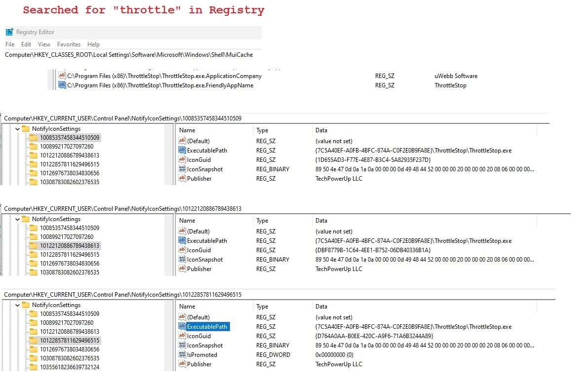Select IconGuid name beside {DBF8779B-1C64-4EE1-B752-06DB40336B1A}
Image resolution: width=588 pixels, height=386 pixels.
pyautogui.click(x=199, y=250)
